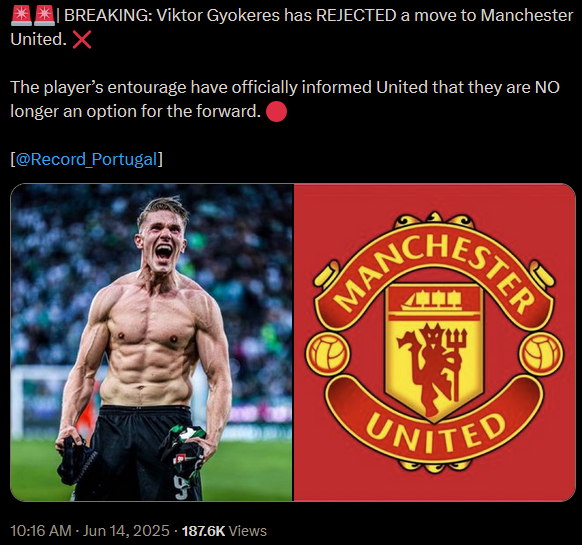Click the second siren emoji before BREAKING
Viewport: 582px width, 545px height.
[44, 15]
